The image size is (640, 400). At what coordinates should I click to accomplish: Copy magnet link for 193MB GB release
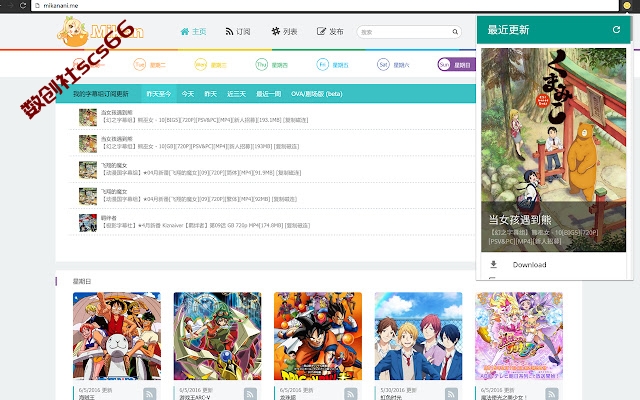(x=286, y=146)
